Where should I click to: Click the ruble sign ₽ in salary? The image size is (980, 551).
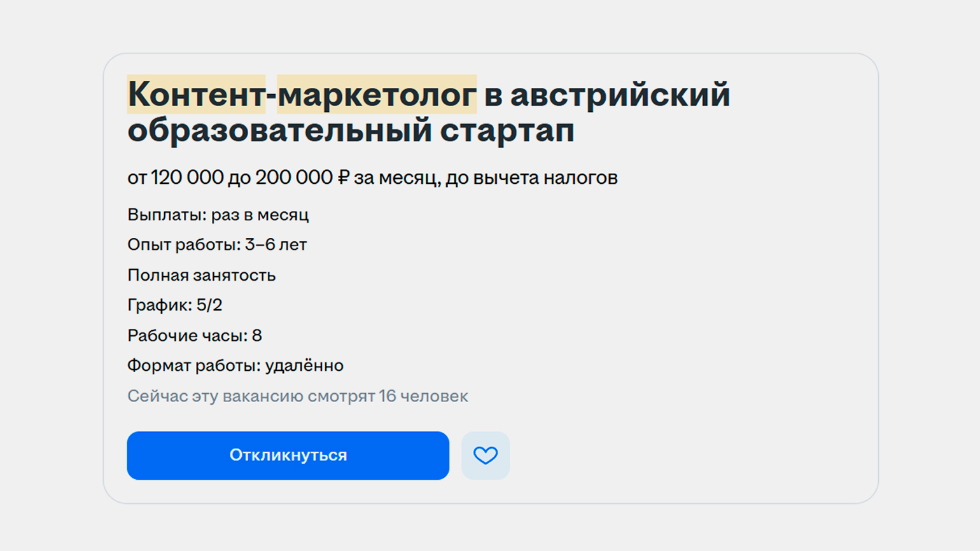[344, 178]
